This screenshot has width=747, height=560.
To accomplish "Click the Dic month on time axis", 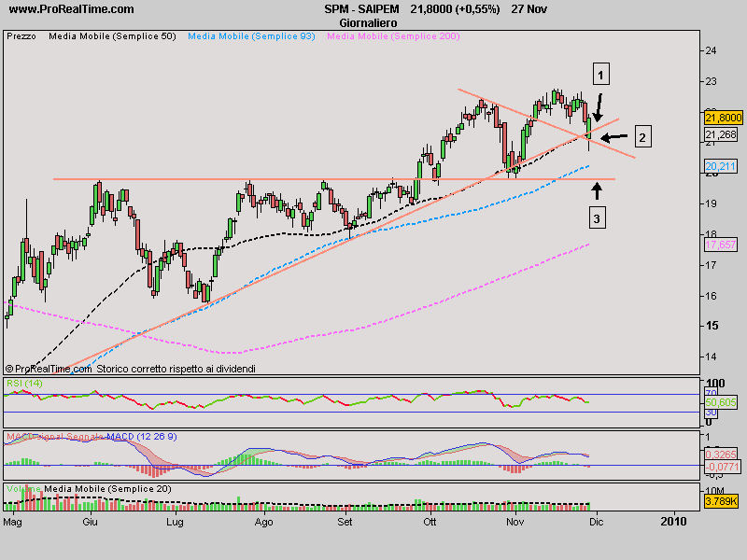I will pos(596,522).
